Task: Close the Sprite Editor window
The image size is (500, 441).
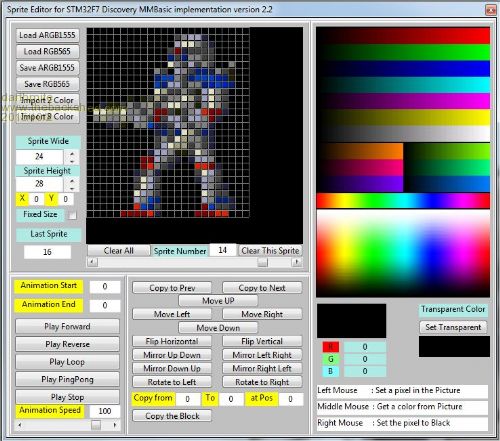Action: (x=491, y=10)
